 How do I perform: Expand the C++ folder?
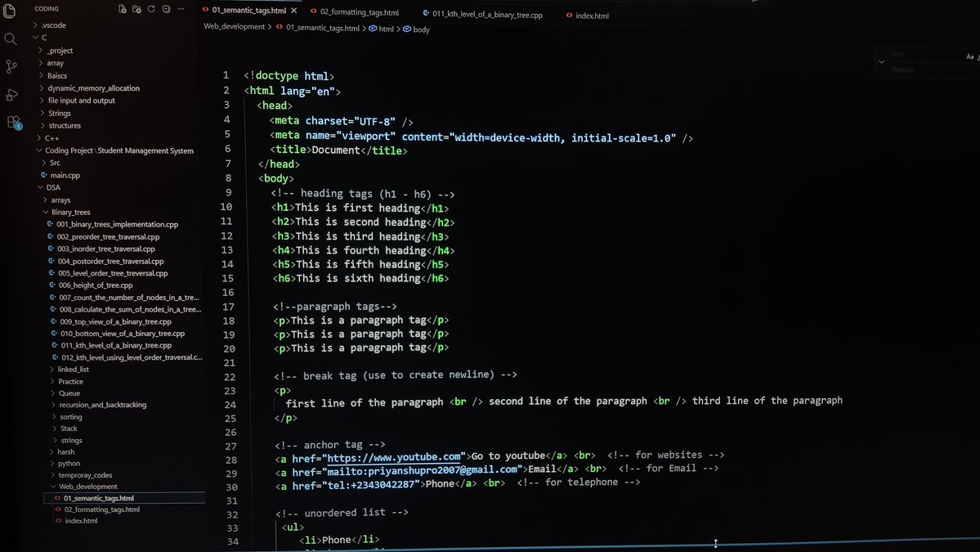pyautogui.click(x=47, y=138)
